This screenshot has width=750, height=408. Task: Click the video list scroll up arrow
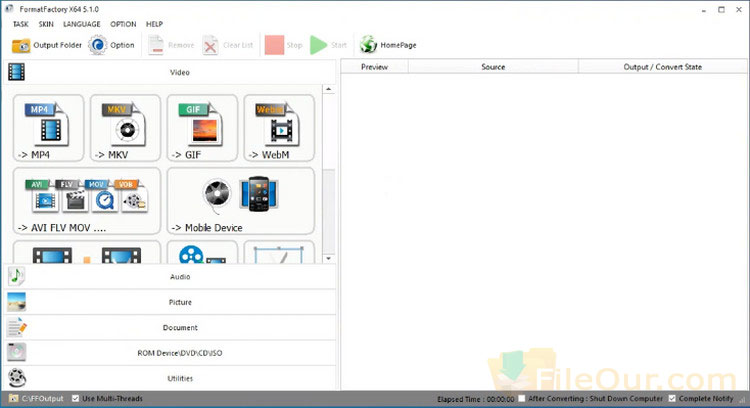(329, 89)
